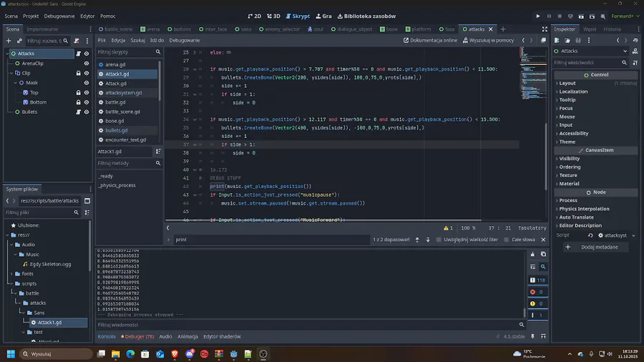
Task: Pin the bottom panel icon
Action: pyautogui.click(x=532, y=336)
